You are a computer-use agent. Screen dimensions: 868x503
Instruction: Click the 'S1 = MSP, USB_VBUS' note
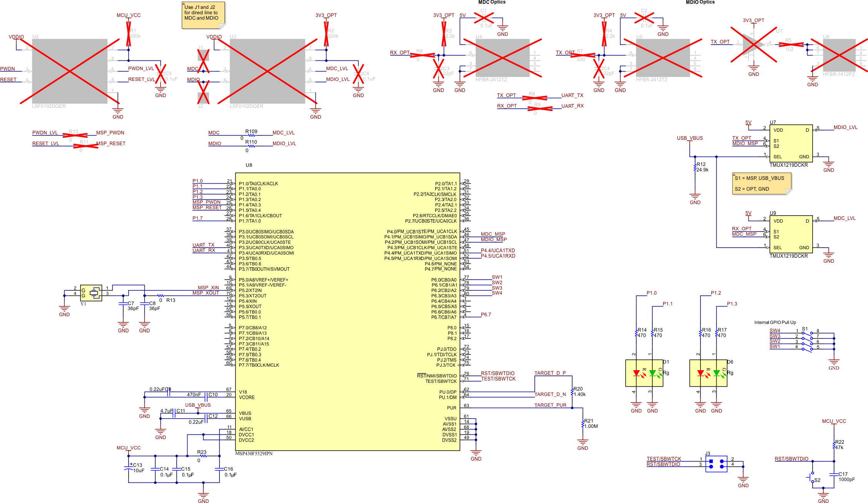click(x=761, y=184)
